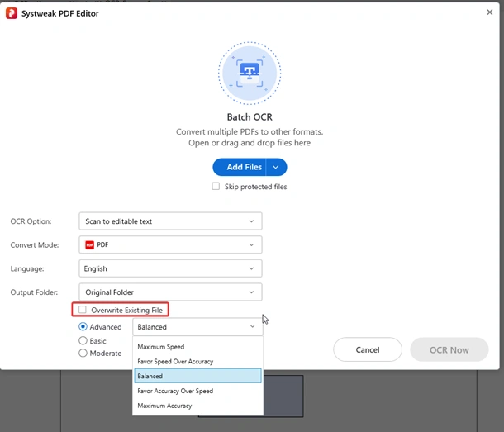The height and width of the screenshot is (432, 504).
Task: Click the 'Open or drag and drop files here' text
Action: (x=250, y=143)
